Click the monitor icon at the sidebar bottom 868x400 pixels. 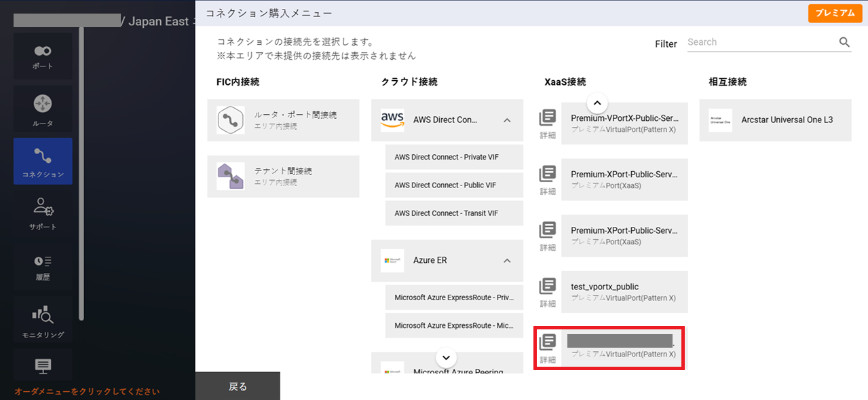[43, 367]
